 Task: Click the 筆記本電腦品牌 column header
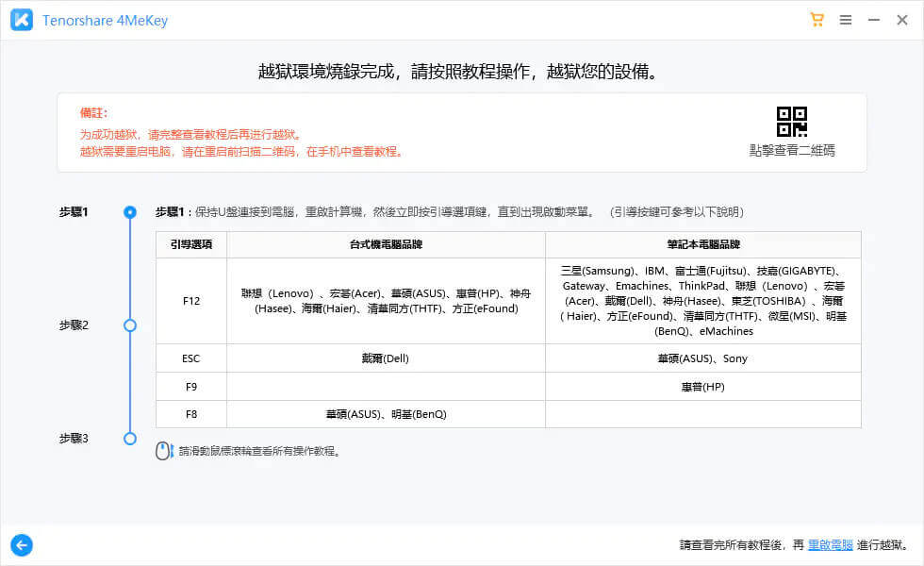coord(703,244)
